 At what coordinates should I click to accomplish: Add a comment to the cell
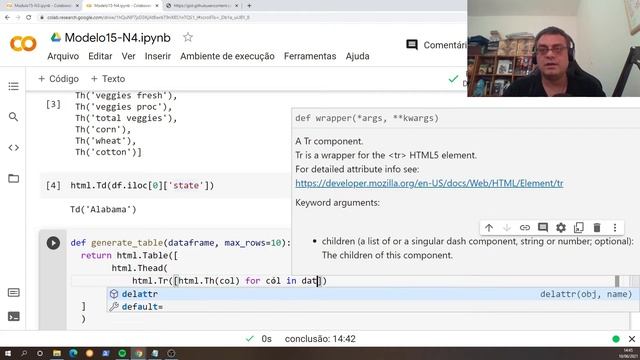point(542,228)
